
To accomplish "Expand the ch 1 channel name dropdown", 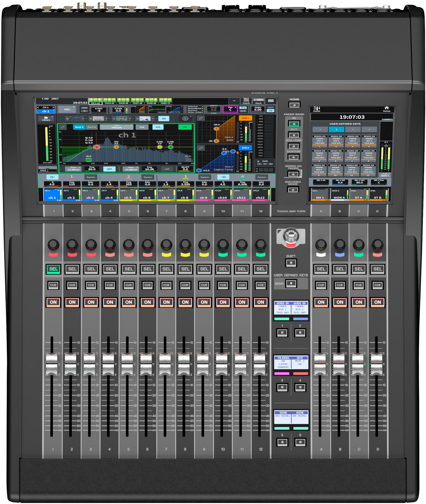I will pos(46,111).
